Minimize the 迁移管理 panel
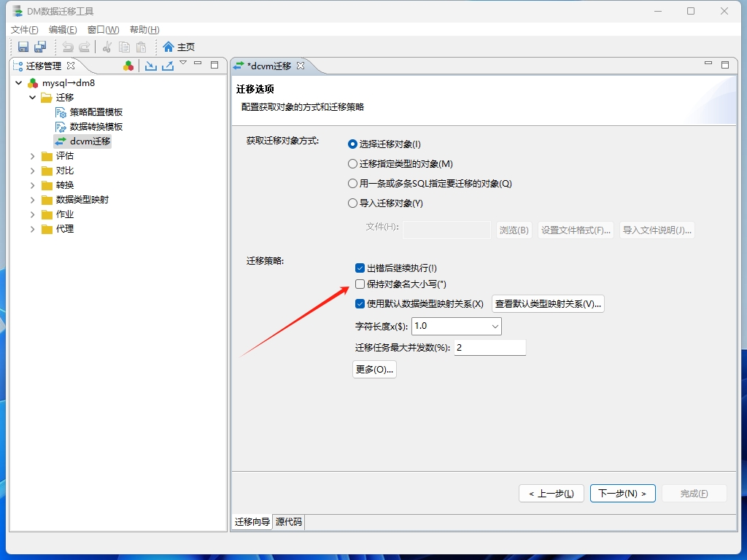Image resolution: width=747 pixels, height=560 pixels. 198,63
